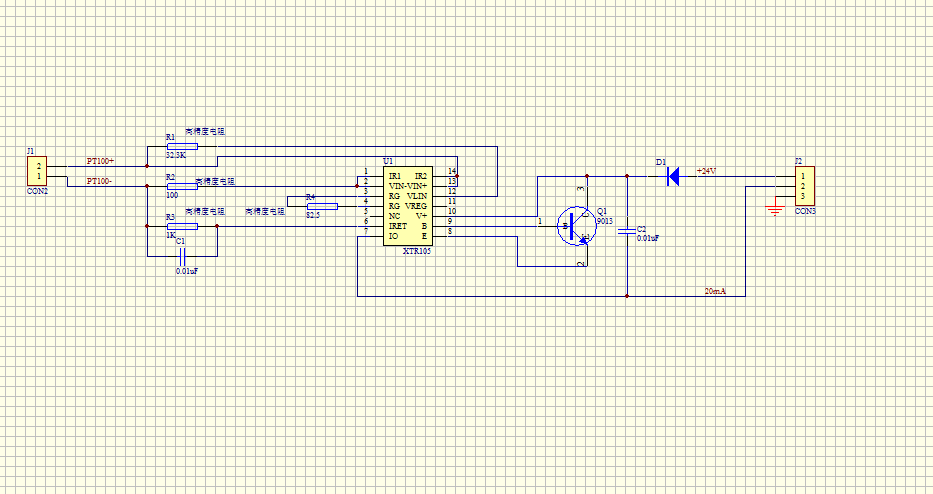Click the IR2 pin name in U1

tap(421, 176)
